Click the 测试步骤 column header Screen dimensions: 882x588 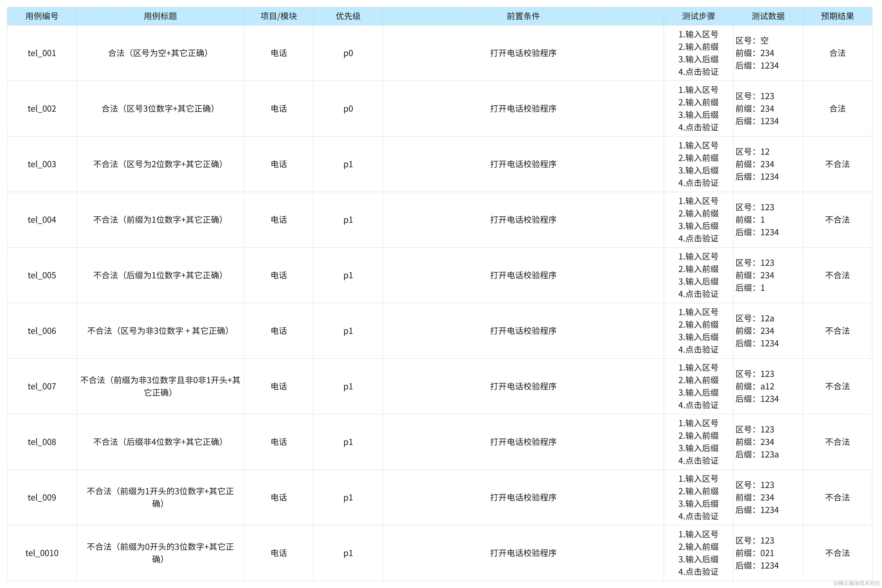click(x=698, y=16)
